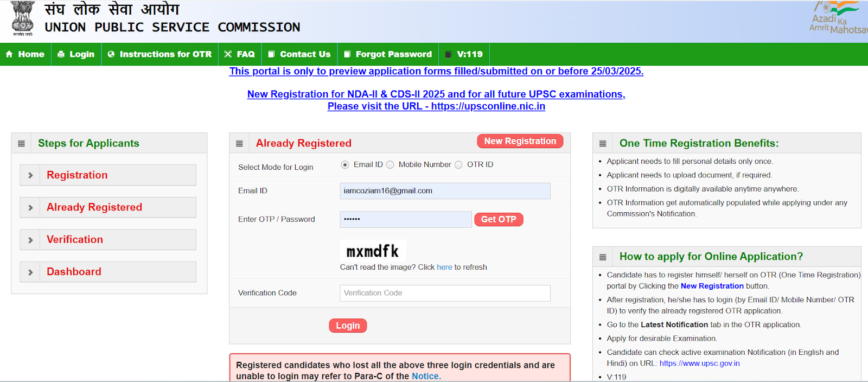The width and height of the screenshot is (868, 382).
Task: Expand the Registration step chevron
Action: (30, 175)
